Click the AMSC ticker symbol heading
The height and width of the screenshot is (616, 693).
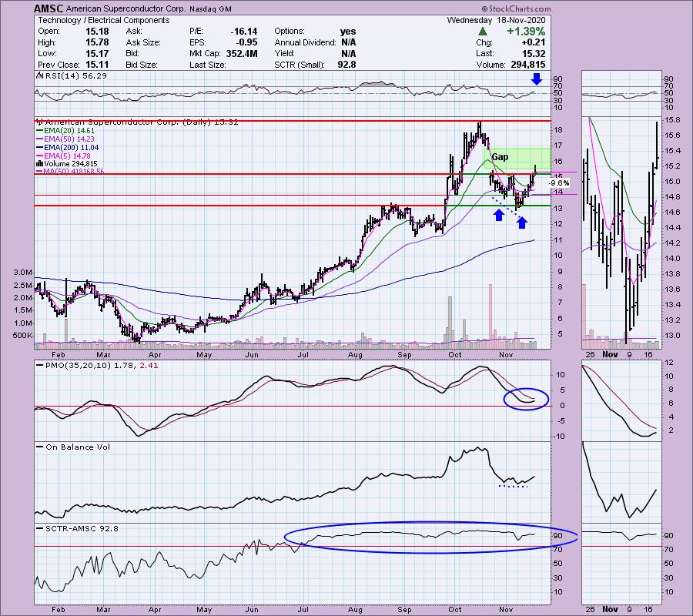pos(49,8)
